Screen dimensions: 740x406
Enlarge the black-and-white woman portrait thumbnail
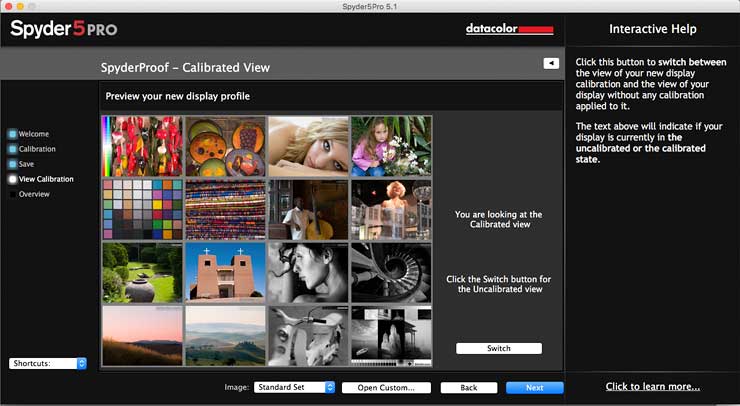pos(309,273)
